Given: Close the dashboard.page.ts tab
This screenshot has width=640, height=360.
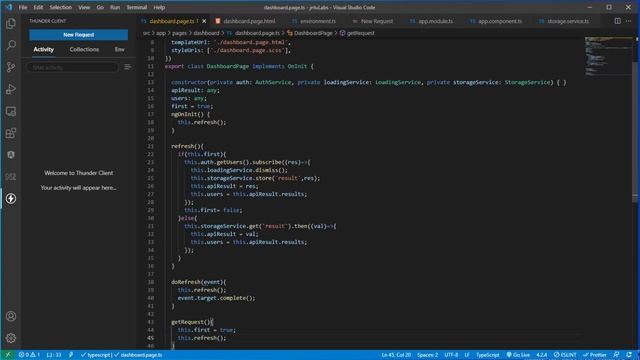Looking at the screenshot, I should [204, 21].
